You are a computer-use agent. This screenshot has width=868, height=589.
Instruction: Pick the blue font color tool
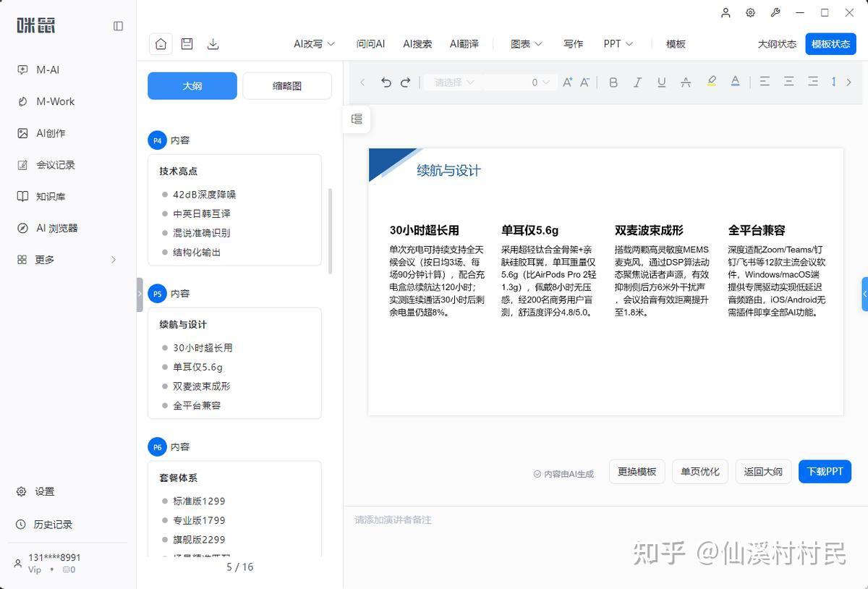click(736, 82)
